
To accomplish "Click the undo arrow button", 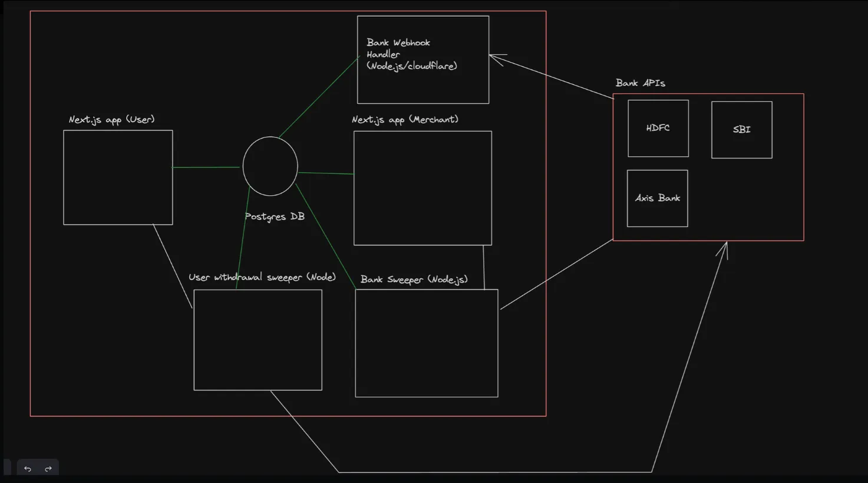I will (x=28, y=469).
